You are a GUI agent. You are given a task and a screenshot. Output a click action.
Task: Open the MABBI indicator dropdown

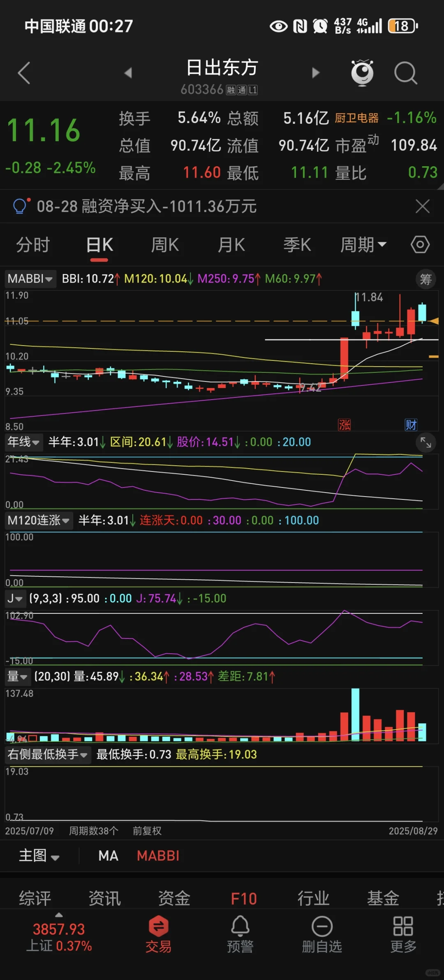pyautogui.click(x=30, y=279)
